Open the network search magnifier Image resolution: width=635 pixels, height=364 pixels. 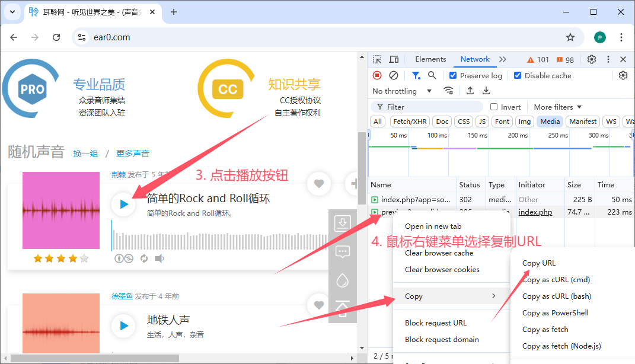[x=432, y=75]
